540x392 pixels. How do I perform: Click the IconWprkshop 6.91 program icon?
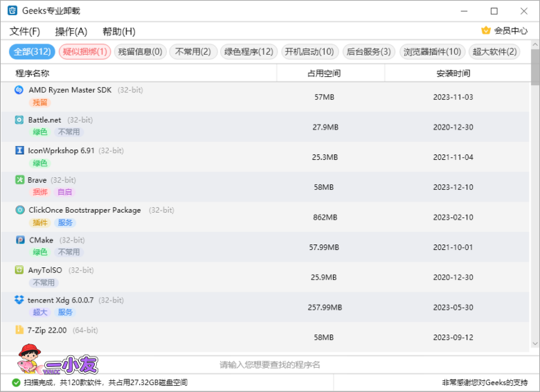[x=19, y=150]
